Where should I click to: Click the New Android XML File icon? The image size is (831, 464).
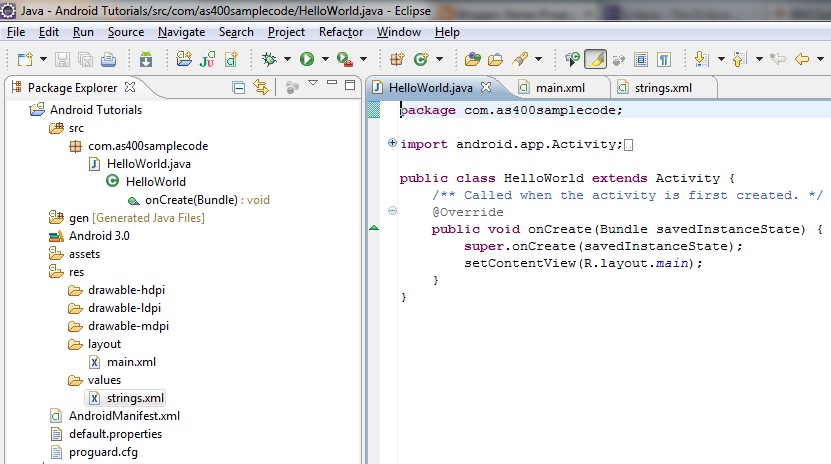pyautogui.click(x=231, y=59)
